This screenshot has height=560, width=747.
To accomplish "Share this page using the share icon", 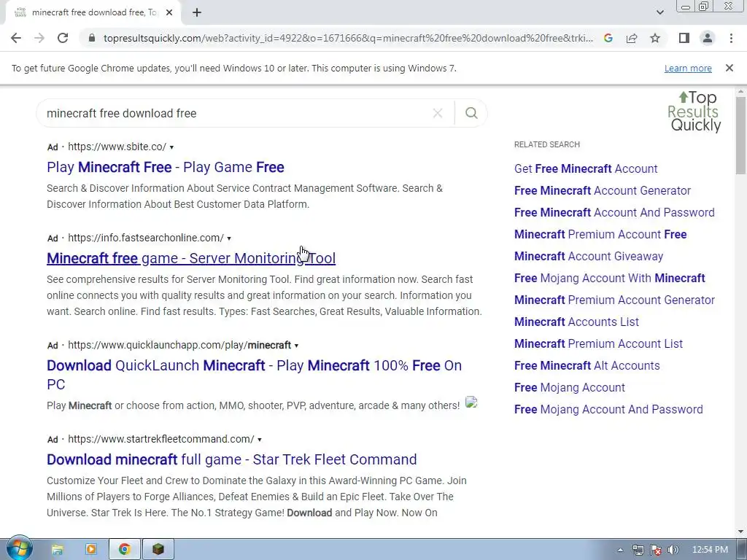I will coord(632,38).
